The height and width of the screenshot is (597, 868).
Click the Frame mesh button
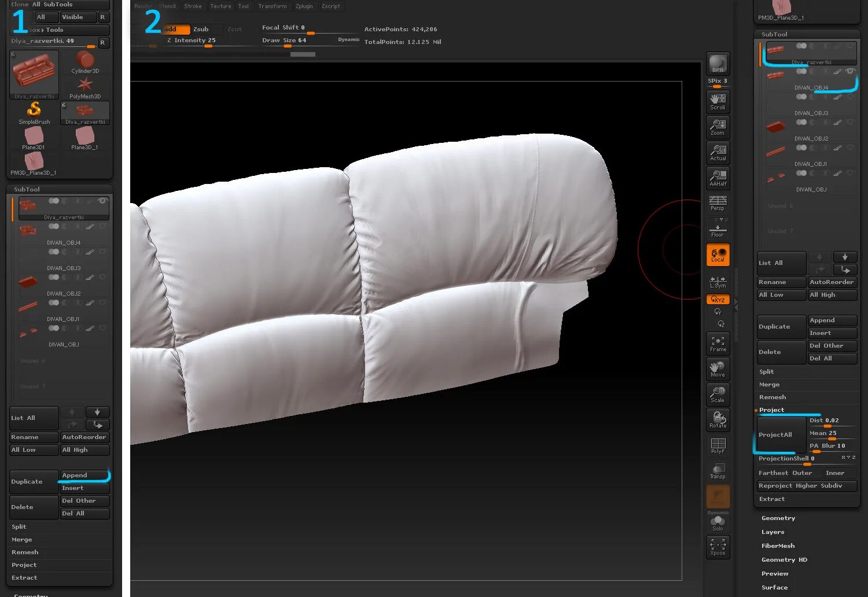(718, 343)
